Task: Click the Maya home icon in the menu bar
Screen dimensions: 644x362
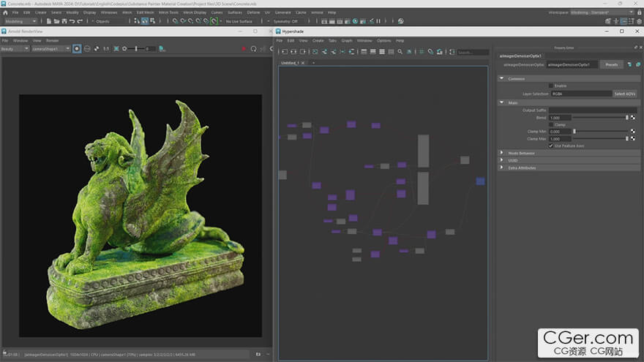Action: pyautogui.click(x=5, y=12)
